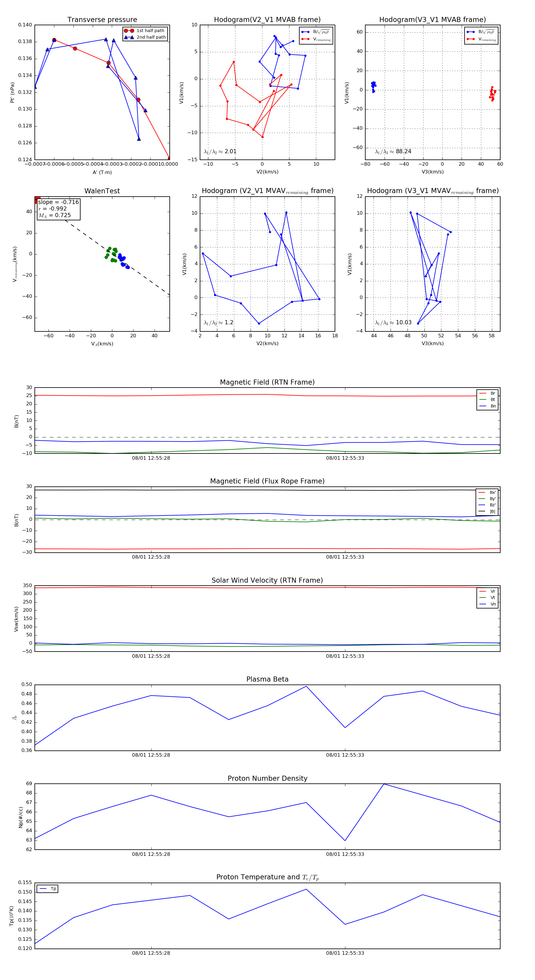Click '08/01 12:55:33' tick under Solar Wind Velocity plot
The width and height of the screenshot is (535, 980).
[x=345, y=656]
